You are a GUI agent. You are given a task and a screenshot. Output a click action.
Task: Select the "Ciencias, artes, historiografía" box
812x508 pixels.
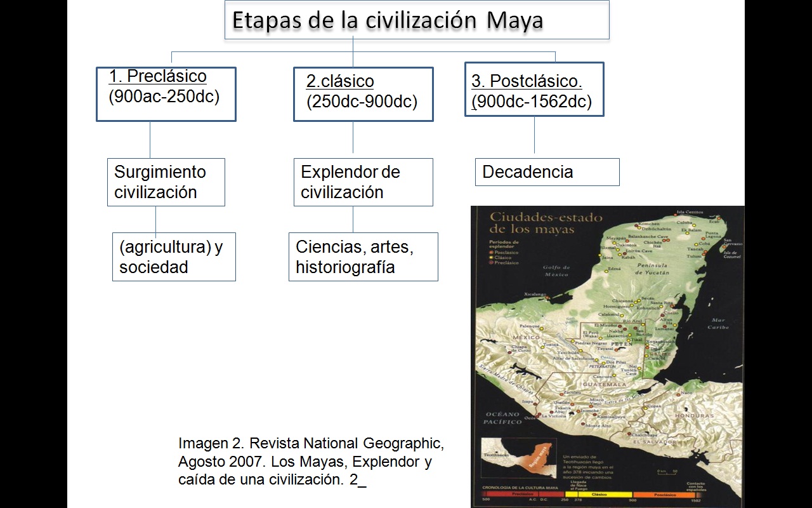pyautogui.click(x=363, y=257)
